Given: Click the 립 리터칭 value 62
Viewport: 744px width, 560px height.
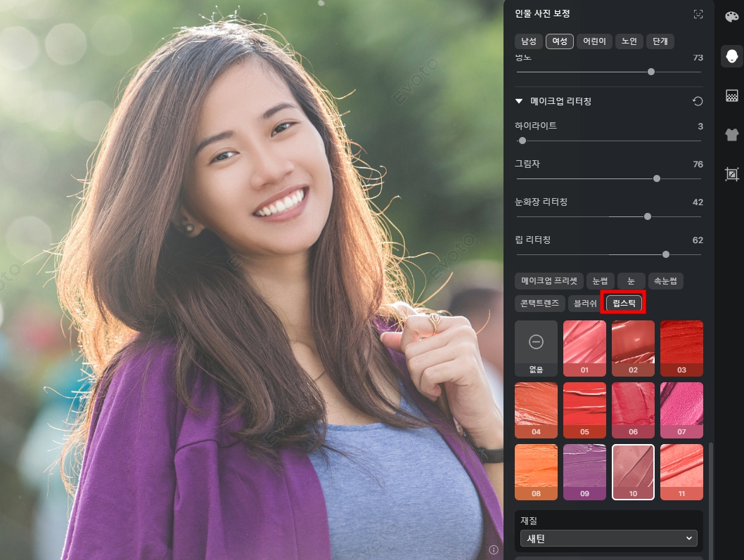Looking at the screenshot, I should point(698,240).
